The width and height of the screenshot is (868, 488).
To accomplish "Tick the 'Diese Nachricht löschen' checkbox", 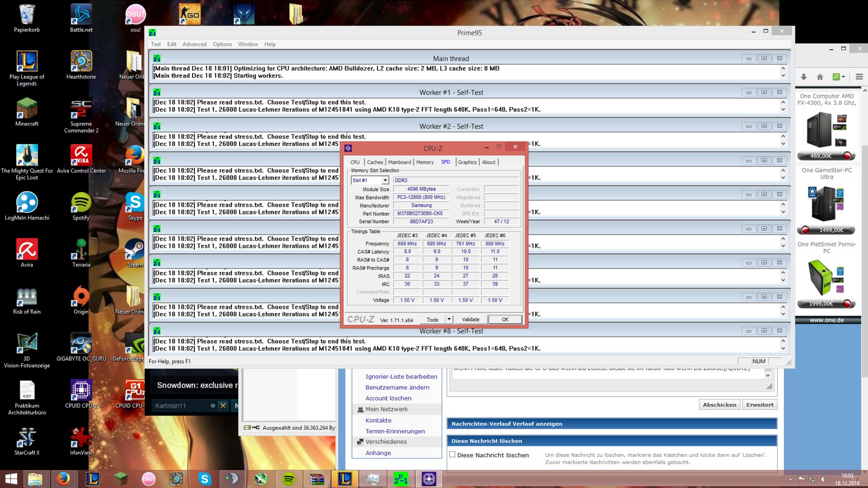I will pos(452,455).
